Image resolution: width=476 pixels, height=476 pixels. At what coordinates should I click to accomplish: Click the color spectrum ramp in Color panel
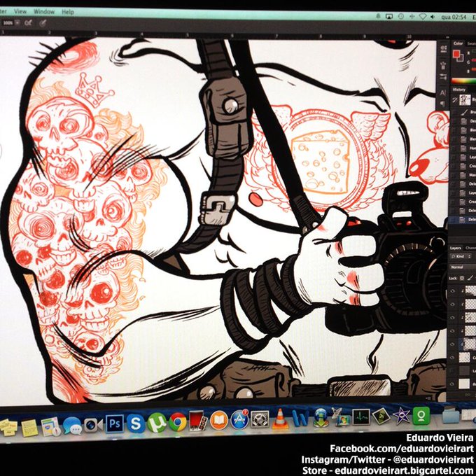tap(463, 81)
